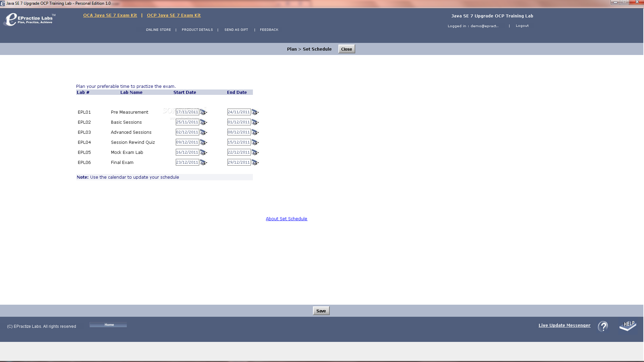This screenshot has height=362, width=644.
Task: Click Final Exam start date field
Action: click(187, 162)
